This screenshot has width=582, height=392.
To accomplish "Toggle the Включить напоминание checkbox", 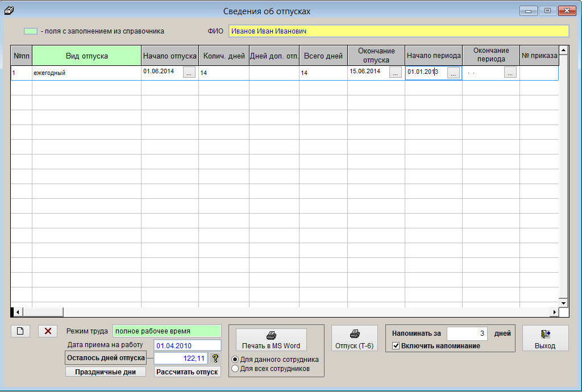I will pos(396,345).
